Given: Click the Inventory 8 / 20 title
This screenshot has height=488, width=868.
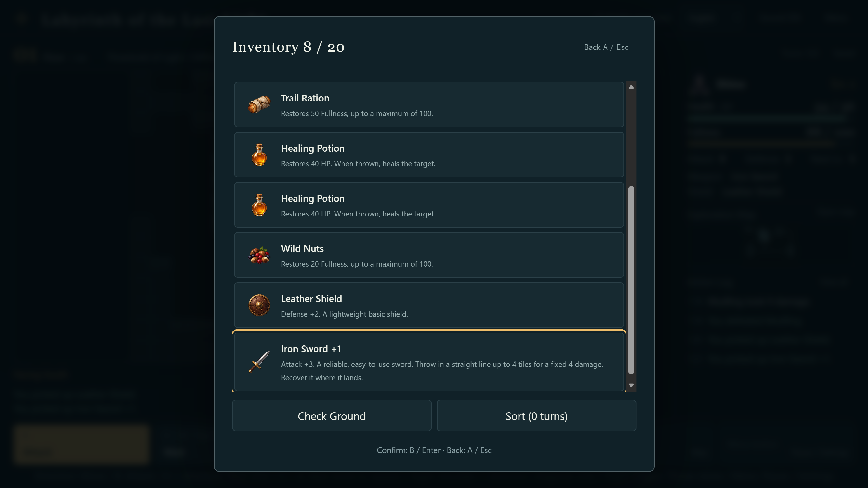Looking at the screenshot, I should [x=288, y=47].
